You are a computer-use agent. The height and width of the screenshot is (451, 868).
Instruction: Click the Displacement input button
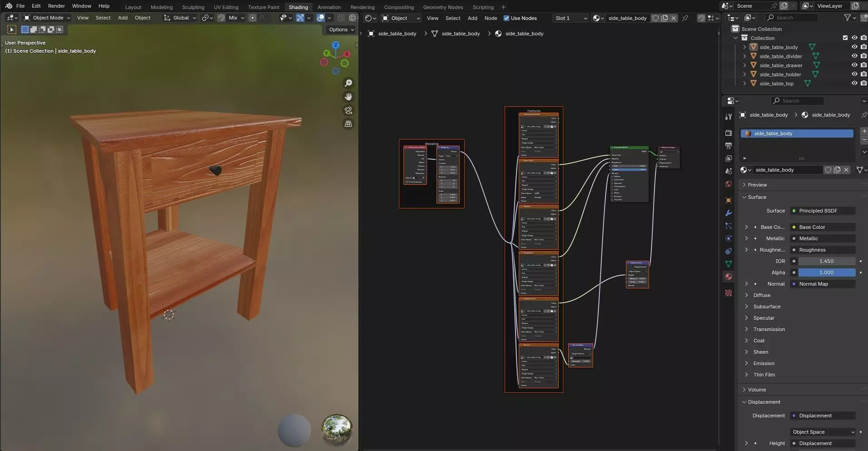tap(823, 416)
